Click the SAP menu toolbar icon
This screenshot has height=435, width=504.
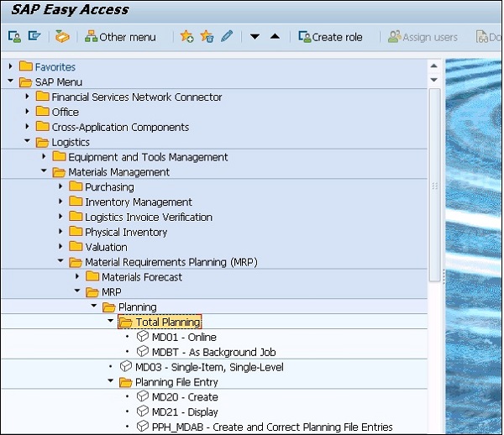pyautogui.click(x=34, y=36)
